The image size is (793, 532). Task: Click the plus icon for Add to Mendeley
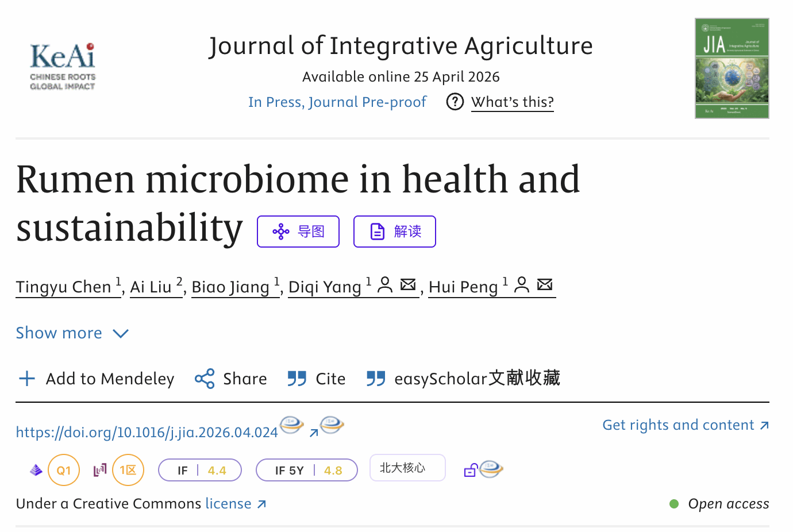[27, 379]
